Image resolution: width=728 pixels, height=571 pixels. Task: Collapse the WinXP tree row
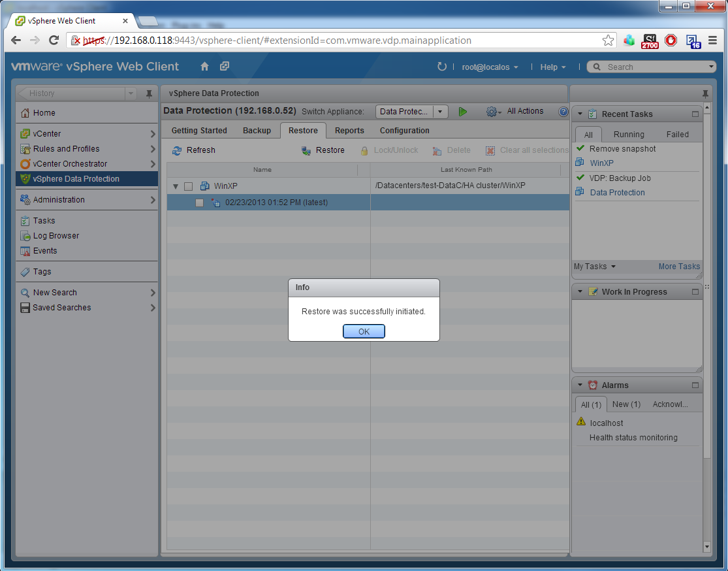coord(176,186)
